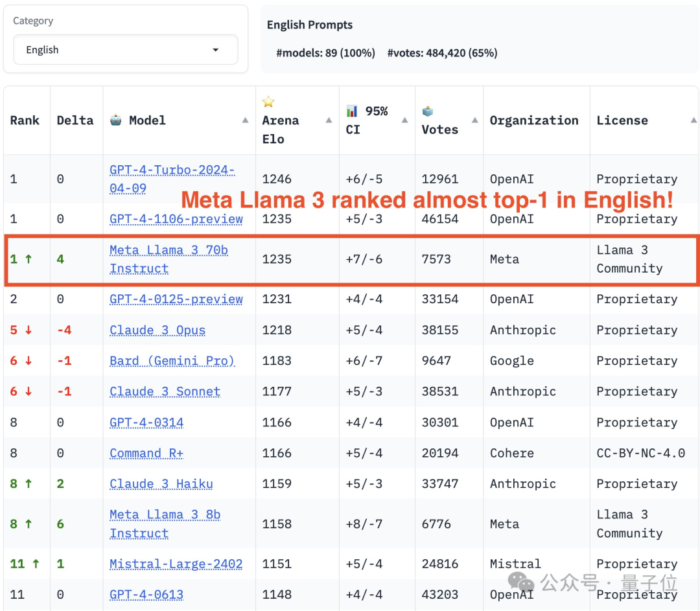The width and height of the screenshot is (700, 611).
Task: Open the GPT-4-Turbo-2024-04-09 model link
Action: 172,179
